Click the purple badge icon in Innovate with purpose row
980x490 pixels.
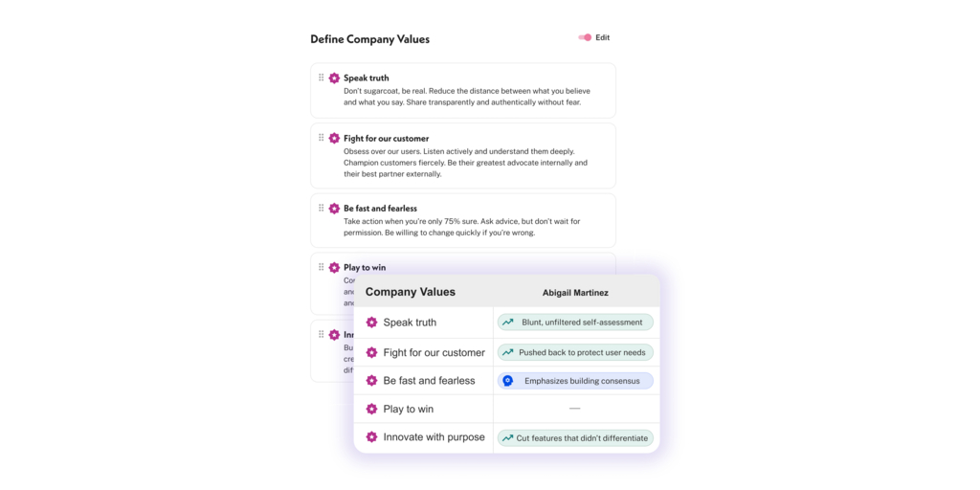372,437
